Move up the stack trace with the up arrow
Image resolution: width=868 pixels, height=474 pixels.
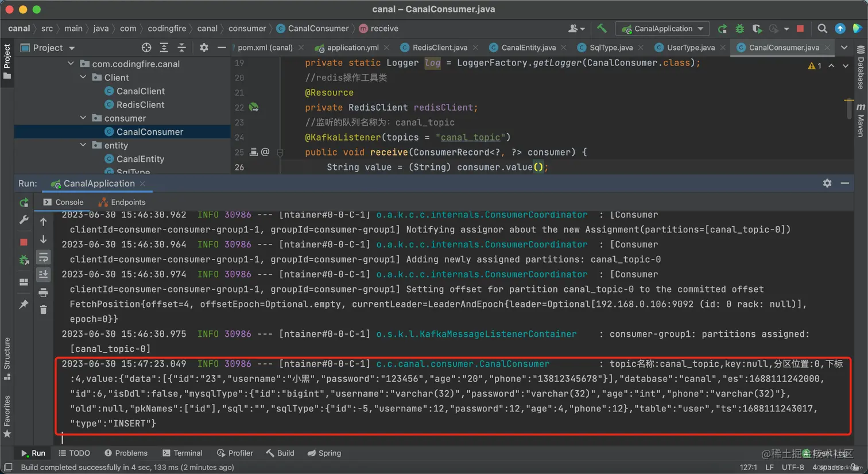[43, 222]
